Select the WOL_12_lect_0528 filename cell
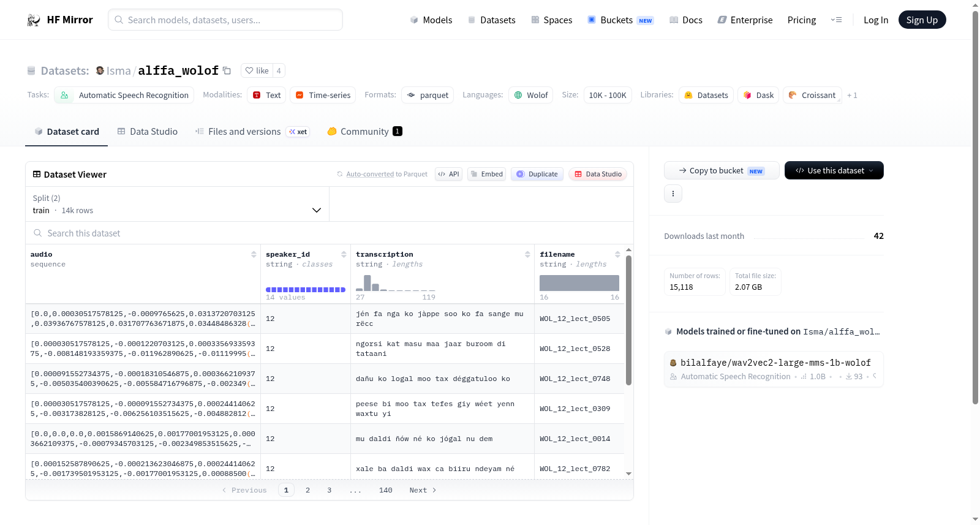The width and height of the screenshot is (980, 525). tap(579, 349)
